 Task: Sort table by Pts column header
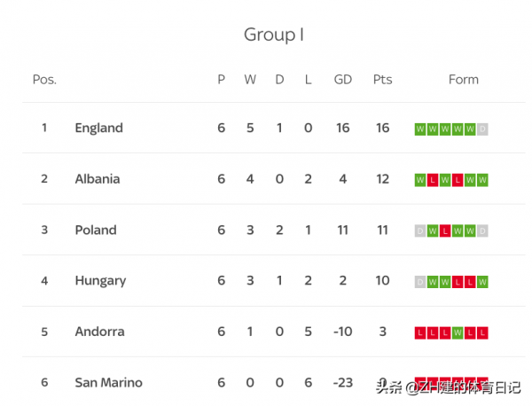click(x=382, y=80)
